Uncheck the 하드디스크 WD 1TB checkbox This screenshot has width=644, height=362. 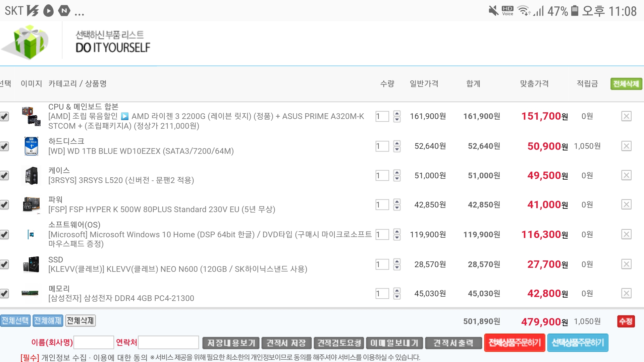4,146
